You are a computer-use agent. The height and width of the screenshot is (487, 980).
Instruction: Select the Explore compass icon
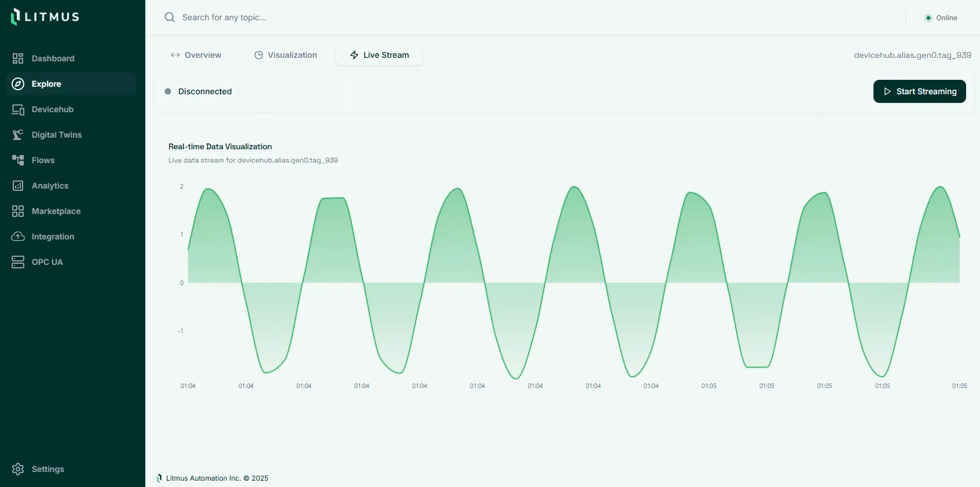18,84
